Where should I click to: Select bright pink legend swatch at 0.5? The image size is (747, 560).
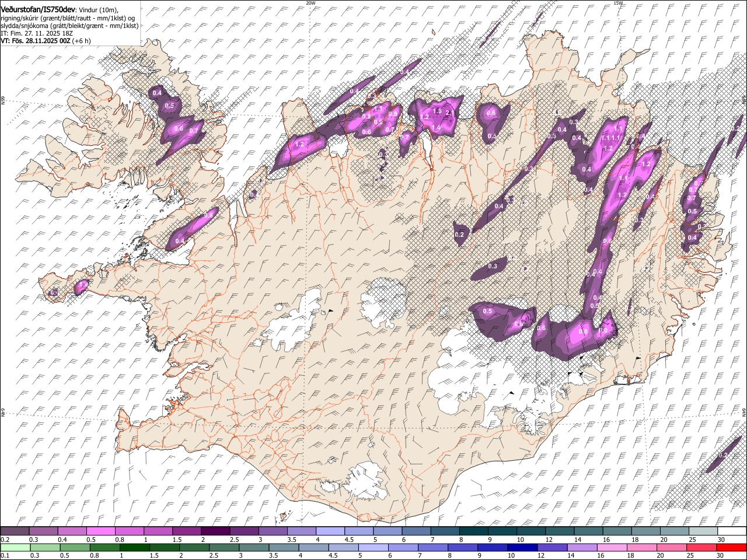(x=100, y=531)
